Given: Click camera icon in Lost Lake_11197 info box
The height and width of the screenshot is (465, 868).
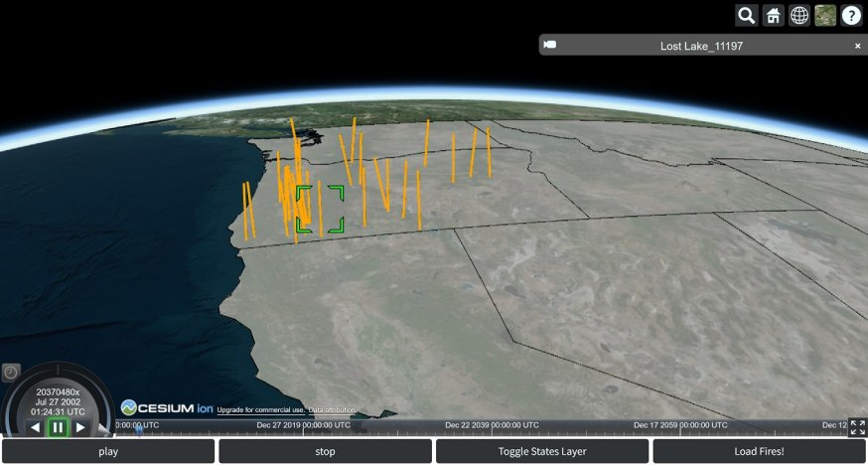Looking at the screenshot, I should pos(550,45).
